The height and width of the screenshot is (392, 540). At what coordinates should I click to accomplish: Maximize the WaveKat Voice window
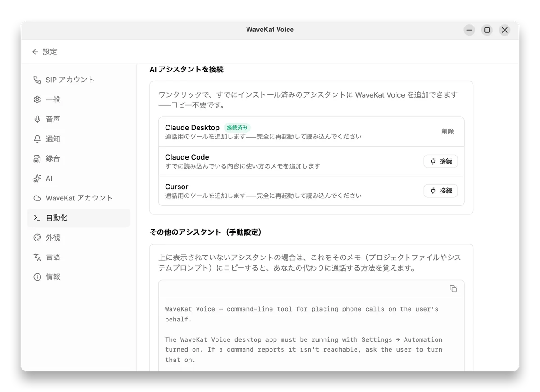[487, 30]
